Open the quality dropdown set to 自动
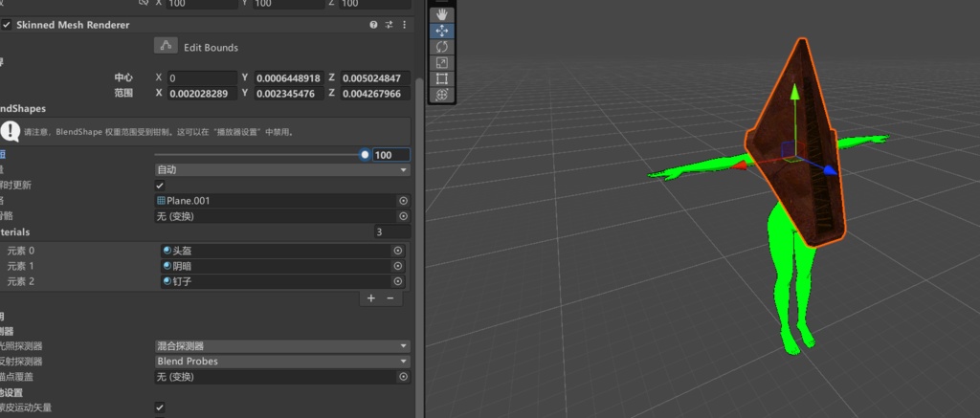980x418 pixels. [x=282, y=170]
